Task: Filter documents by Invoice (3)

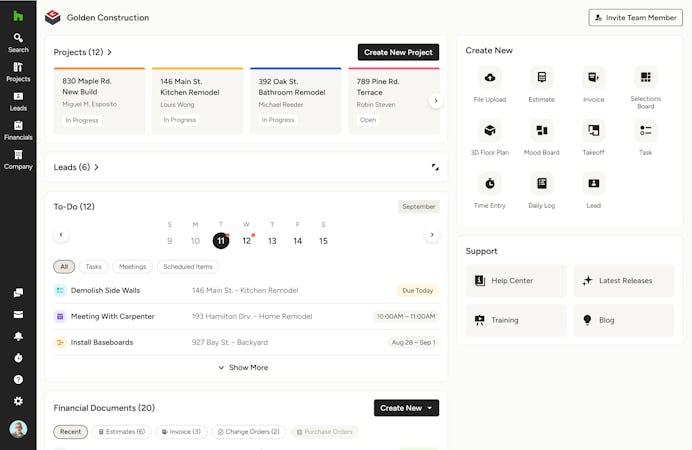Action: (181, 431)
